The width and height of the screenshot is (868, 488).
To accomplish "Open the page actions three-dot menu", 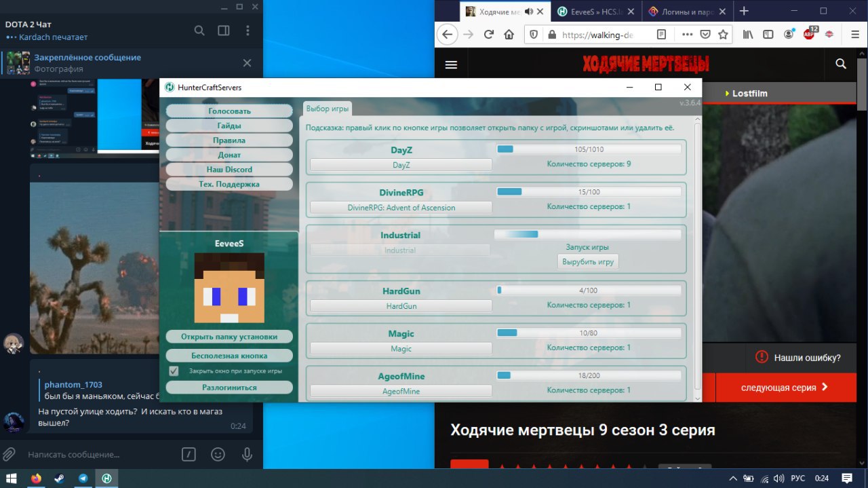I will (688, 35).
